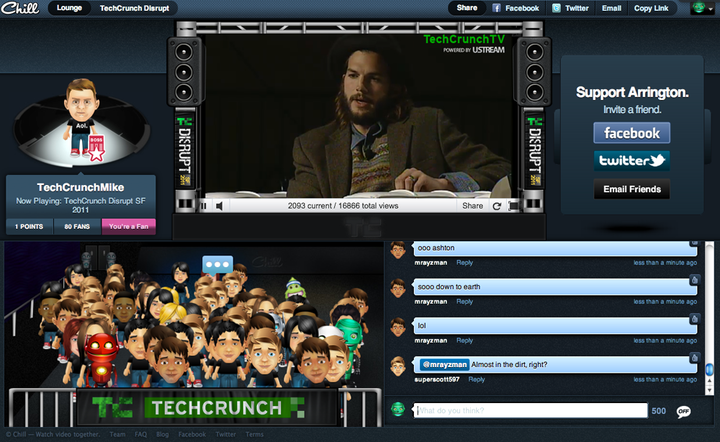Like the 'sooo down to earth' message
This screenshot has height=442, width=720.
[694, 280]
